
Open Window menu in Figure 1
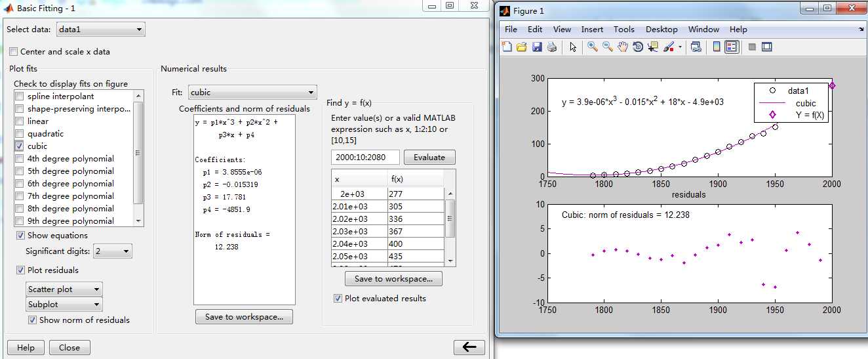tap(704, 30)
